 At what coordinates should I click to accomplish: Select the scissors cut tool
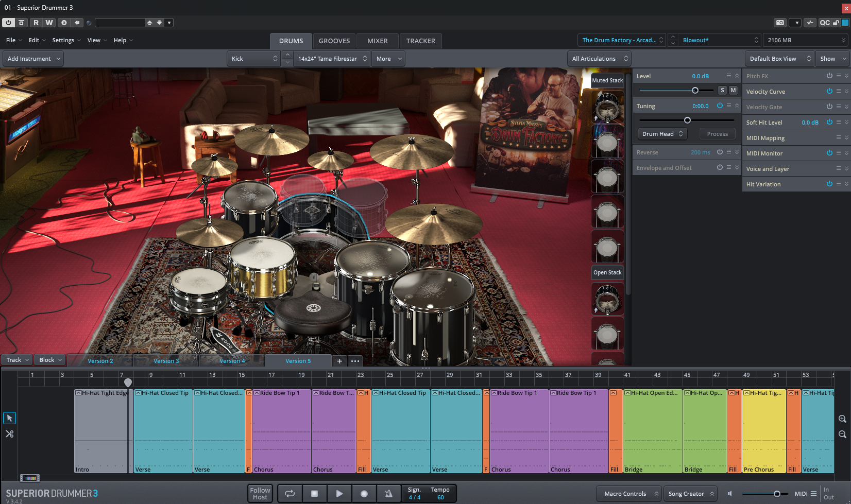[9, 434]
